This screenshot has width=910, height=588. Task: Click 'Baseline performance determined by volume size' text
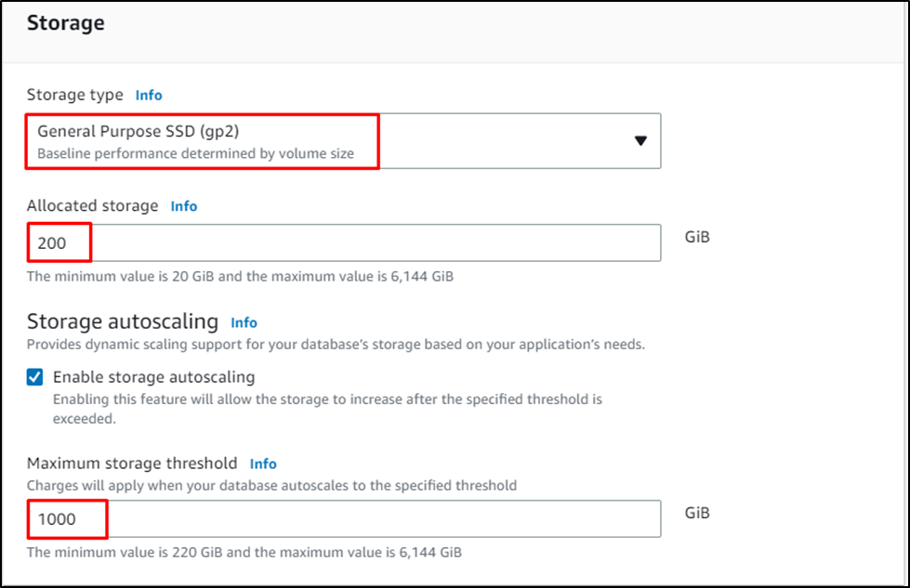195,153
